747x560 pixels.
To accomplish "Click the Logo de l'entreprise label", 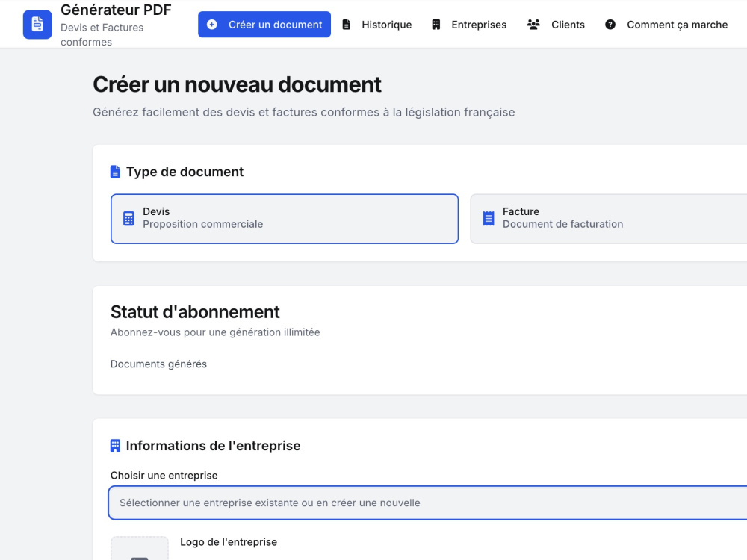I will point(229,542).
